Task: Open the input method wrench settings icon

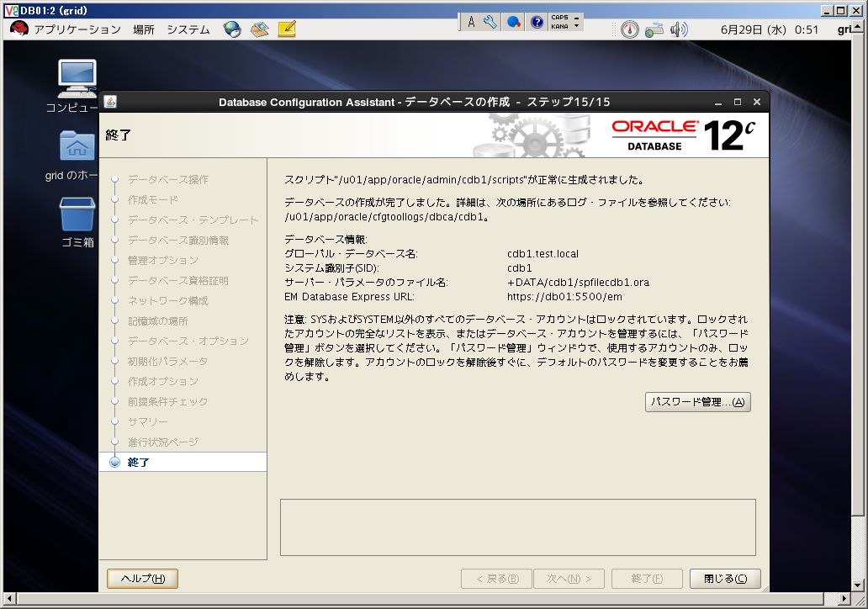Action: pyautogui.click(x=490, y=22)
